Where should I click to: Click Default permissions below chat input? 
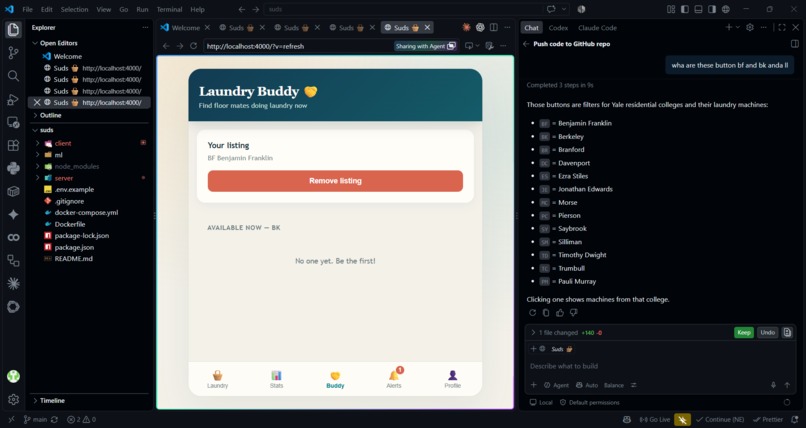tap(589, 402)
